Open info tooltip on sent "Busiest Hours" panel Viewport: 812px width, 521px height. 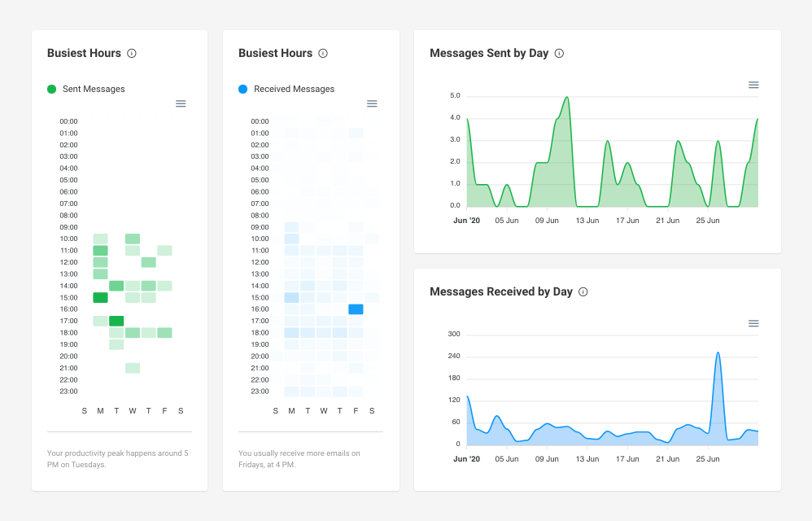click(x=133, y=53)
